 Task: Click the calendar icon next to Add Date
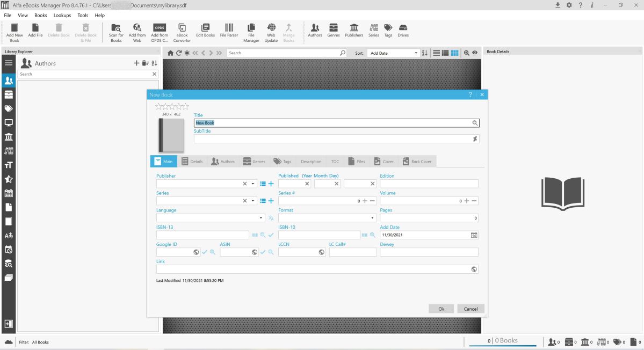pyautogui.click(x=474, y=235)
